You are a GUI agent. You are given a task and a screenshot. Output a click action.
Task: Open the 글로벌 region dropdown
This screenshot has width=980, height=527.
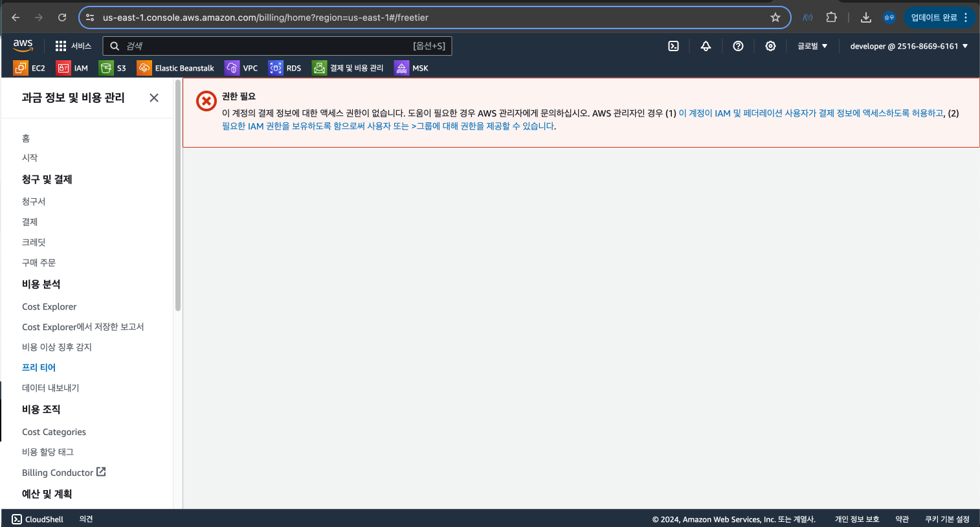pyautogui.click(x=812, y=46)
